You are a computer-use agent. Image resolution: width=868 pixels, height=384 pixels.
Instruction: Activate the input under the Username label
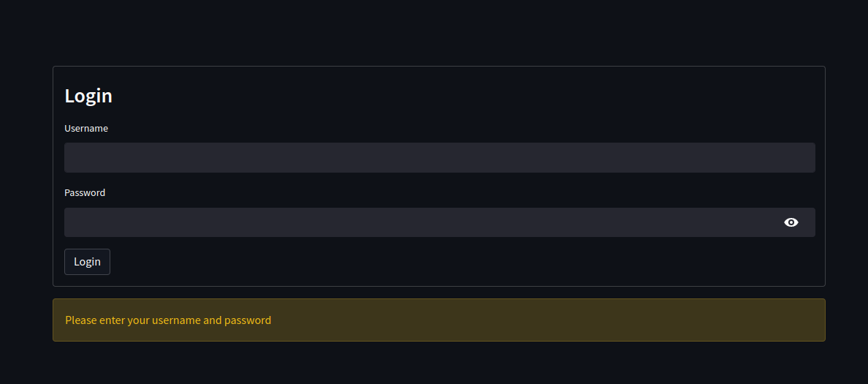pos(438,158)
